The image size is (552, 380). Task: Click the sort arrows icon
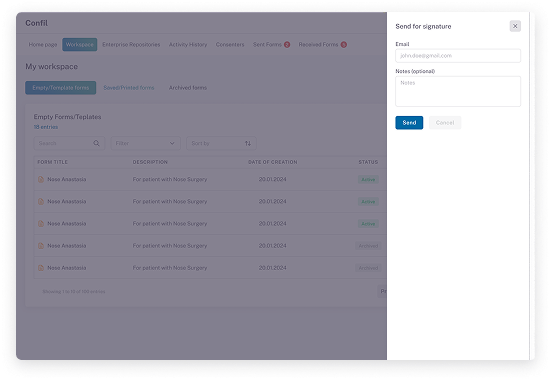(x=248, y=143)
